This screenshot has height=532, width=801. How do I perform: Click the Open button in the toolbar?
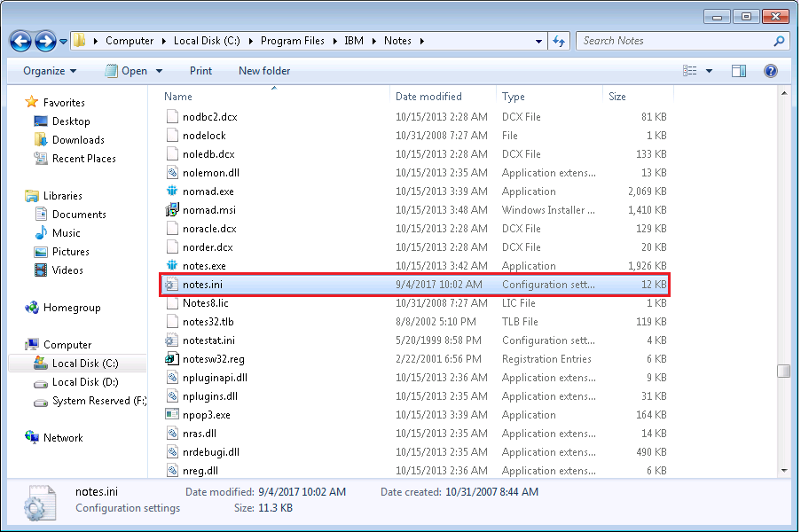pyautogui.click(x=126, y=71)
